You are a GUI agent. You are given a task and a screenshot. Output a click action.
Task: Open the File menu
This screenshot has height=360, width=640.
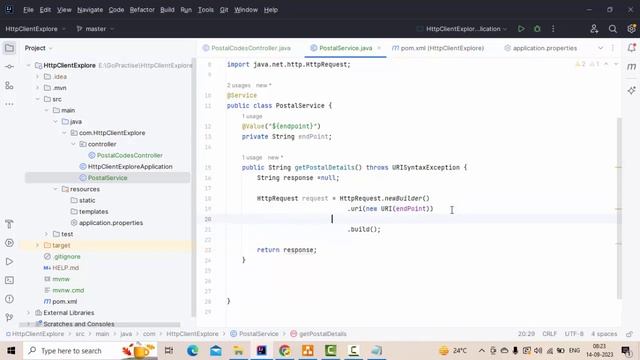(x=28, y=10)
